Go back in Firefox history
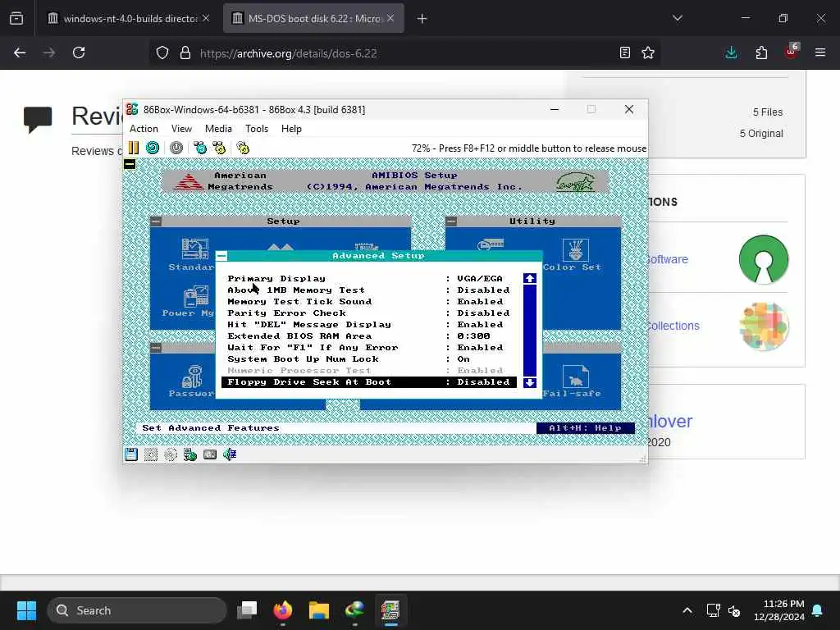This screenshot has height=630, width=840. [20, 52]
